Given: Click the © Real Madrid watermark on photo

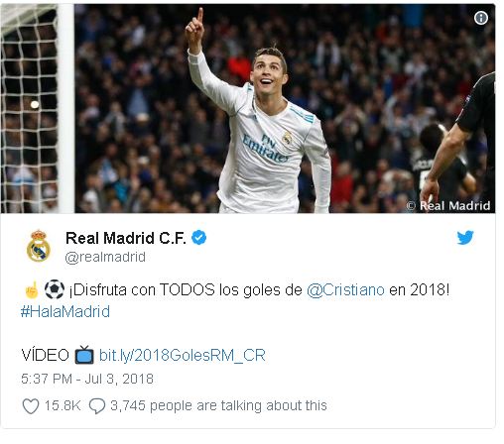Looking at the screenshot, I should [x=448, y=205].
